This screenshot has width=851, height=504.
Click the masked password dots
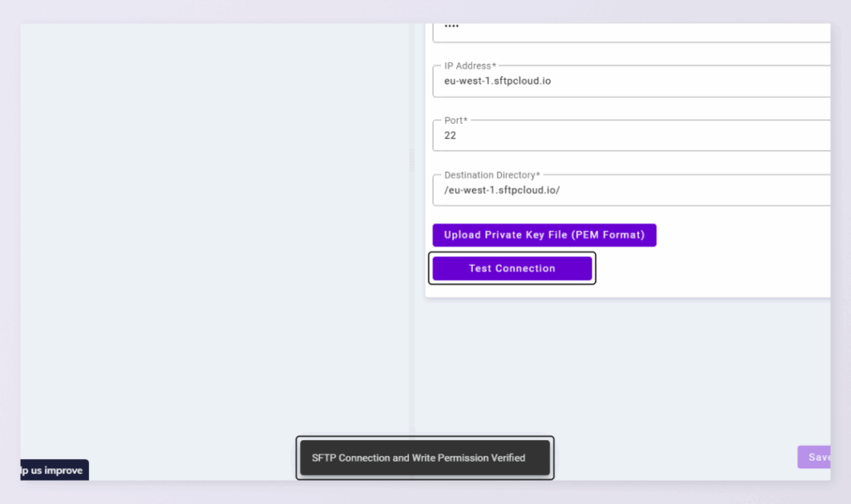(451, 27)
